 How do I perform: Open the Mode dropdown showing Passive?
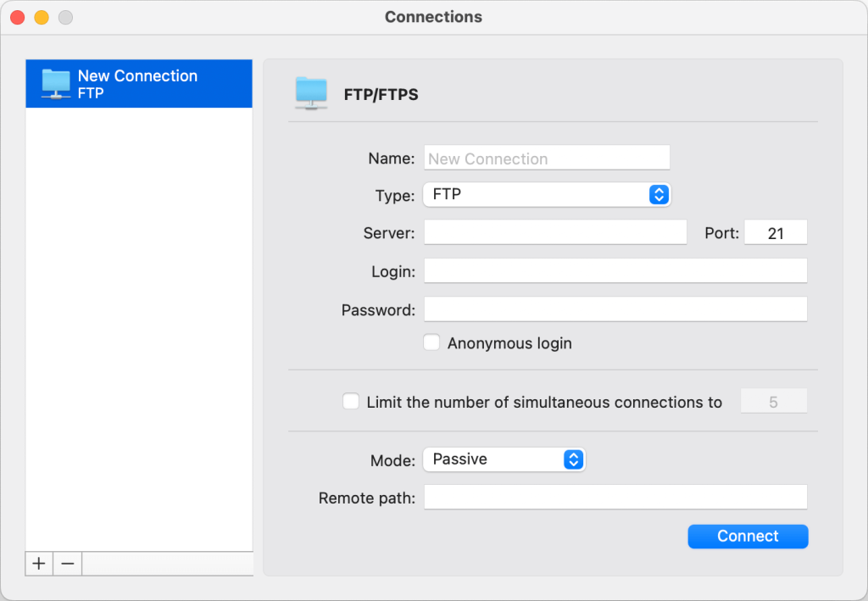pyautogui.click(x=504, y=459)
